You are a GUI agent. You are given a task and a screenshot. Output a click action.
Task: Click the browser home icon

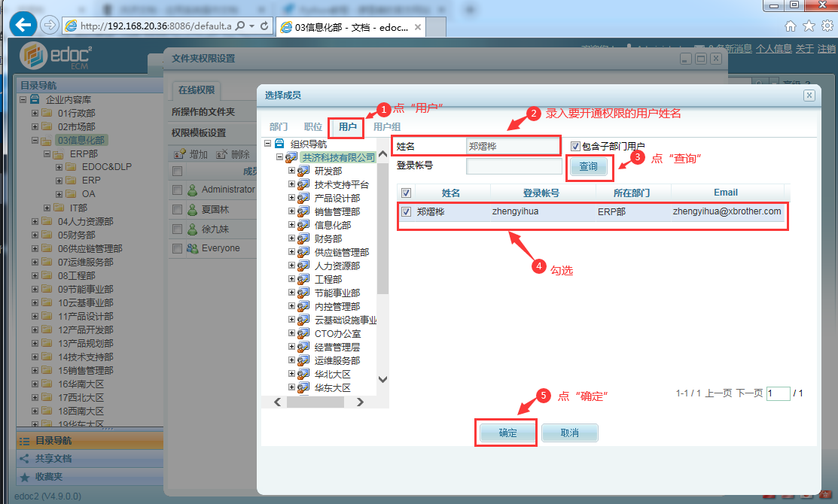click(791, 26)
